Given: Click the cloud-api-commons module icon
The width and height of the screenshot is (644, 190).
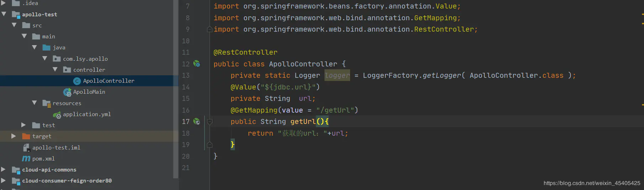Looking at the screenshot, I should point(16,170).
